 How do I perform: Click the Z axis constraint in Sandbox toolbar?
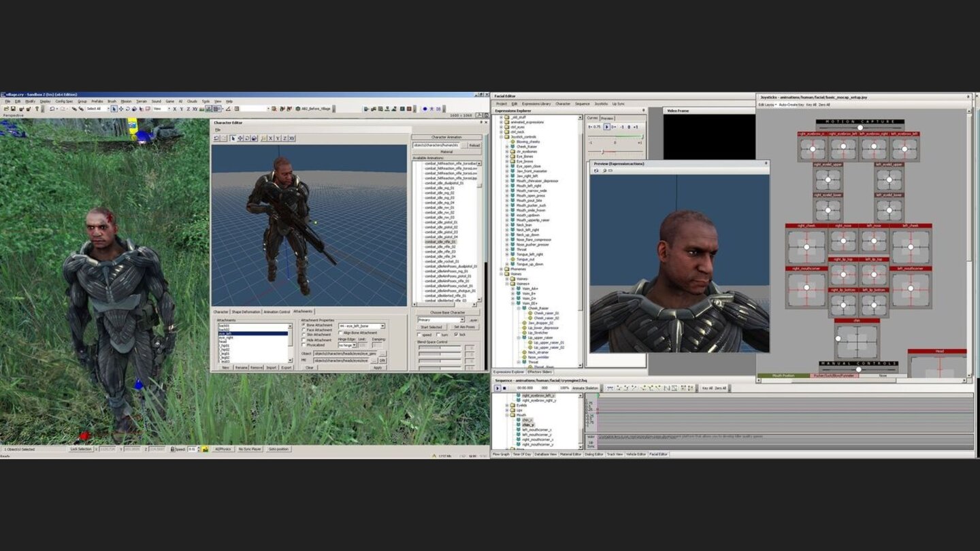click(x=188, y=109)
